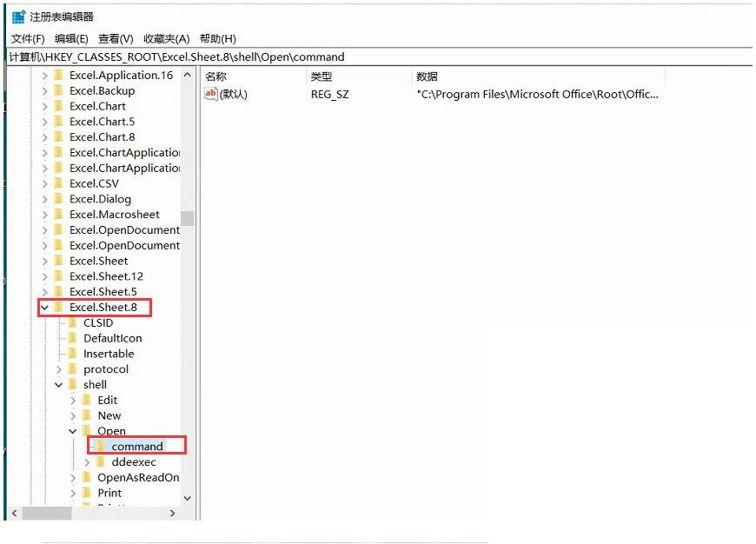Click the vertical scrollbar thumb
The height and width of the screenshot is (544, 756).
188,218
